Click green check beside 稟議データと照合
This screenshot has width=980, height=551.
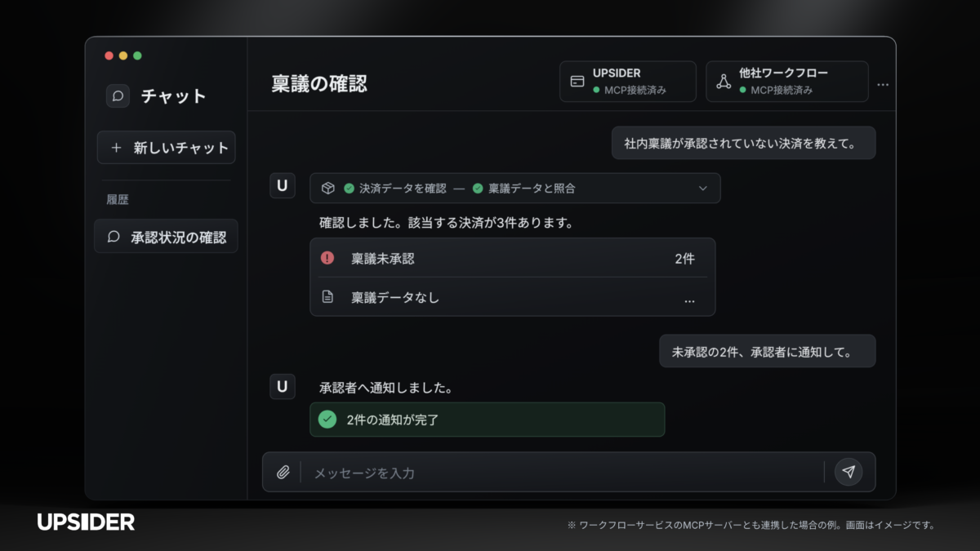(478, 188)
